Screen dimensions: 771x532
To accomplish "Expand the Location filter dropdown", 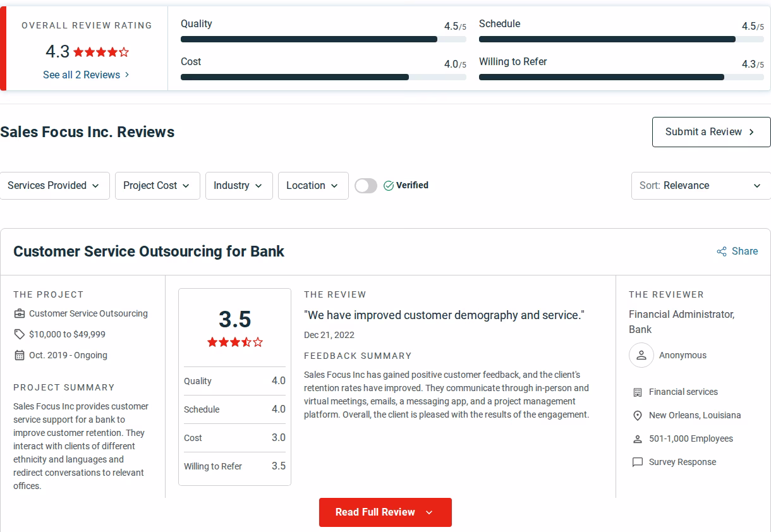I will tap(313, 186).
